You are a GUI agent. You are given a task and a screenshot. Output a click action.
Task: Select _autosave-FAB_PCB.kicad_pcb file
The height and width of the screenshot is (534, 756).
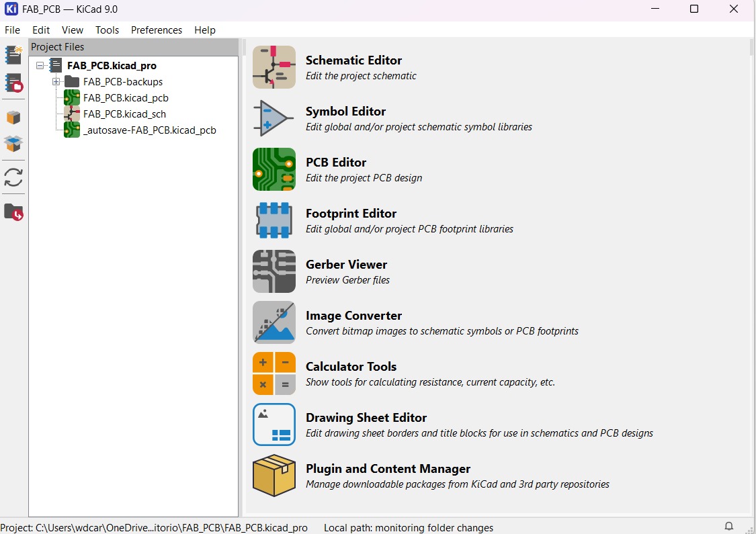[149, 130]
